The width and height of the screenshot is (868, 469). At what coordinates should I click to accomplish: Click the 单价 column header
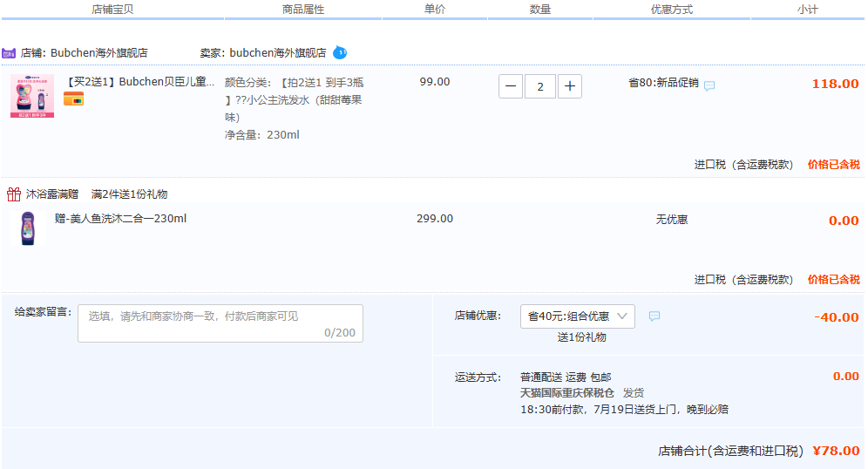click(435, 9)
